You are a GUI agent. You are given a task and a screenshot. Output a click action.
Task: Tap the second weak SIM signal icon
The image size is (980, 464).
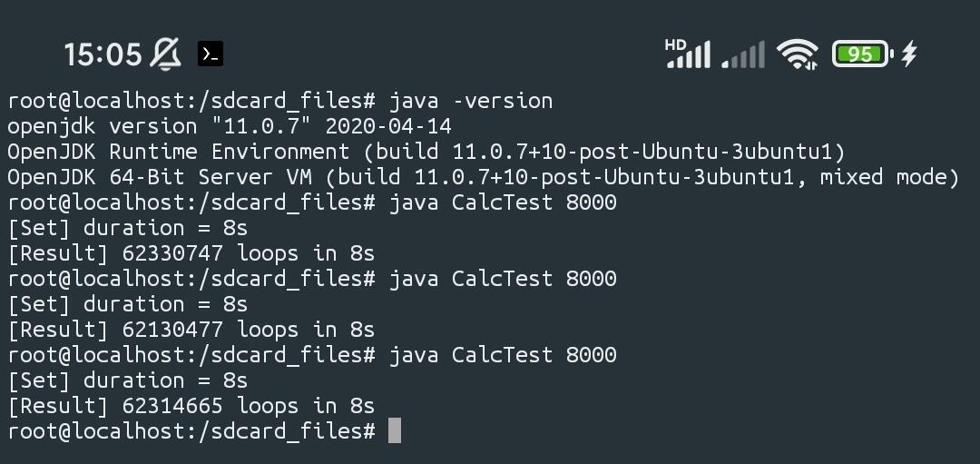[x=742, y=54]
